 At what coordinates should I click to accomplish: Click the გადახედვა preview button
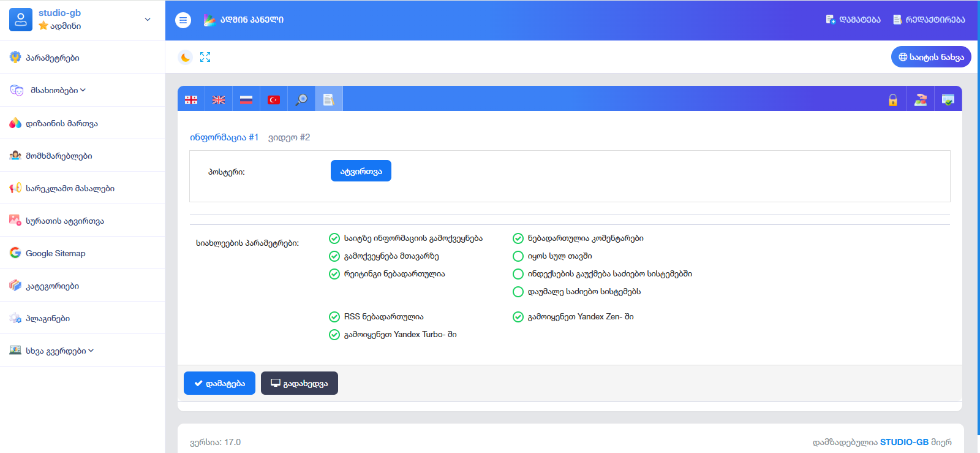click(x=299, y=383)
